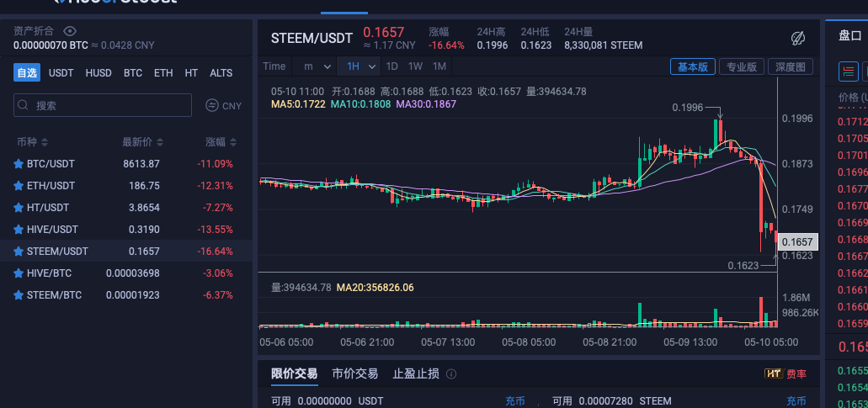Unfavorite STEEM/BTC star icon

click(x=19, y=294)
